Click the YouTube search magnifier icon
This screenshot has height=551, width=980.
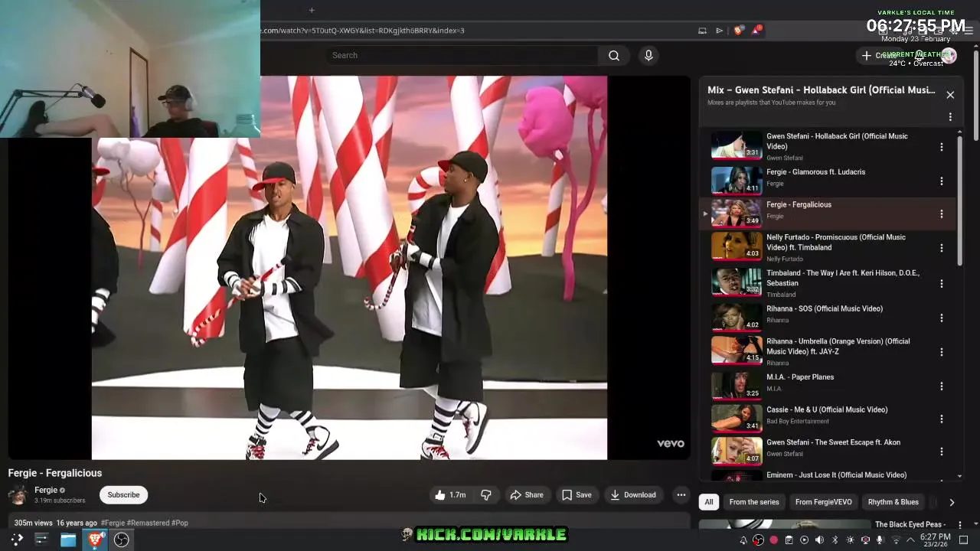(x=613, y=55)
